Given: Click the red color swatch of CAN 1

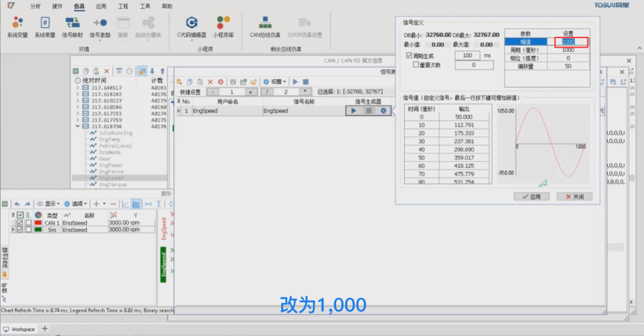Looking at the screenshot, I should point(38,222).
